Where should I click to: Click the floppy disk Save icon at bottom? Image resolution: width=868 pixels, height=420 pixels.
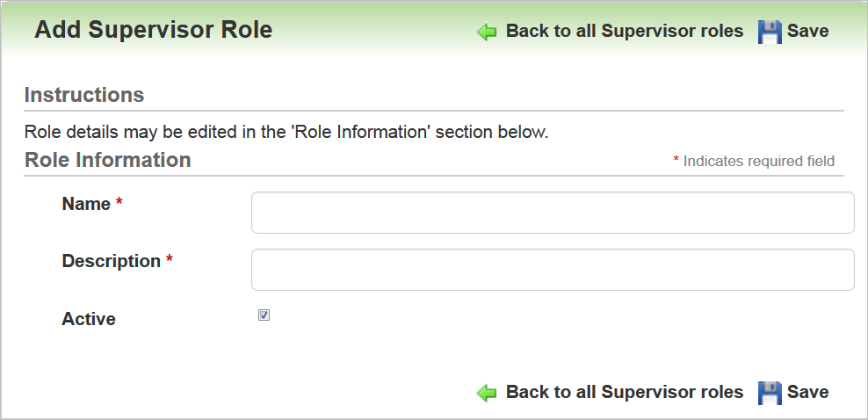[770, 393]
